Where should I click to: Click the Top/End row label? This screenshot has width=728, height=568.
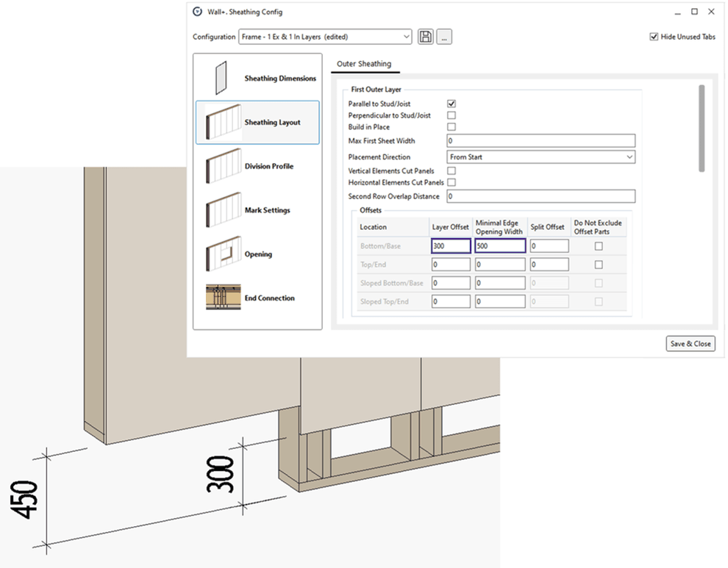point(373,265)
